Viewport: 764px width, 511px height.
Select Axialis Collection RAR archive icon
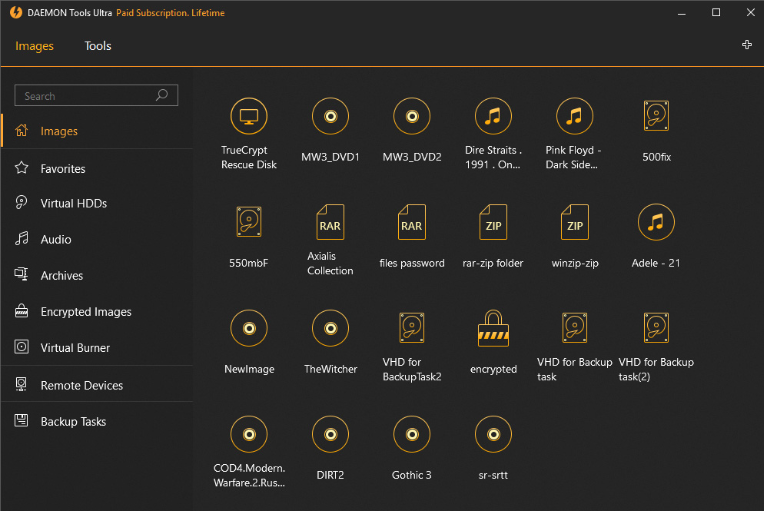point(330,222)
